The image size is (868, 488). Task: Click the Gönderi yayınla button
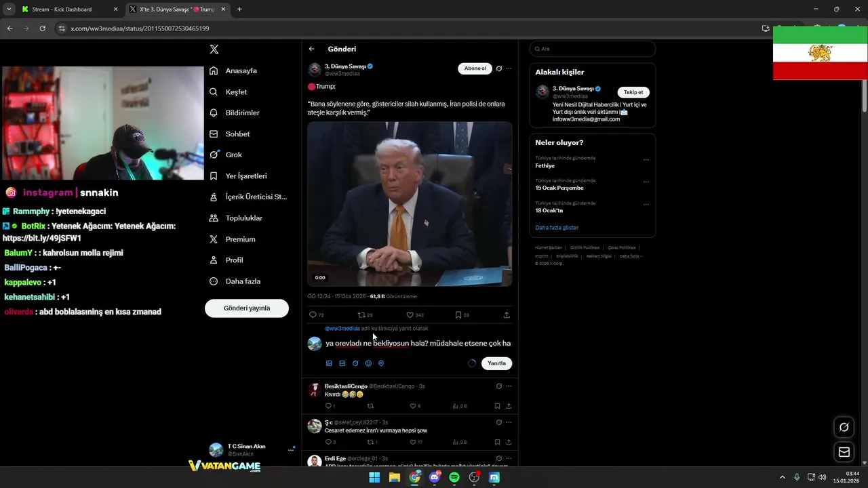click(247, 308)
